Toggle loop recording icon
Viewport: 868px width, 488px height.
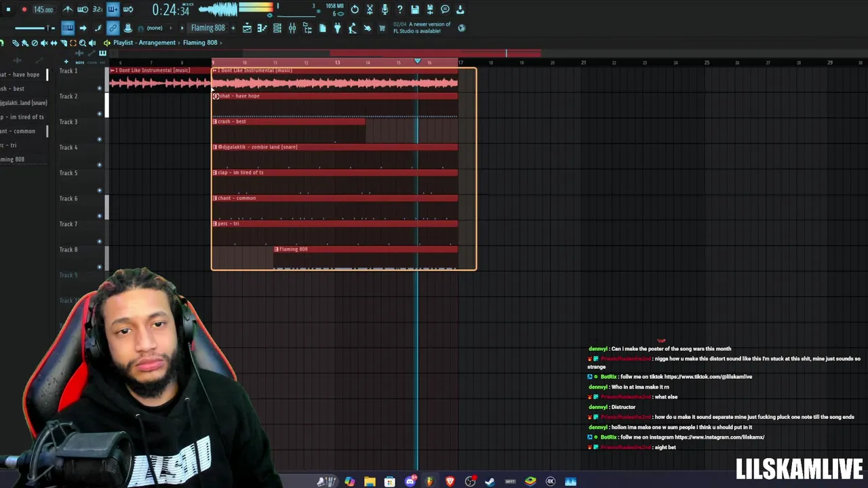(x=128, y=9)
